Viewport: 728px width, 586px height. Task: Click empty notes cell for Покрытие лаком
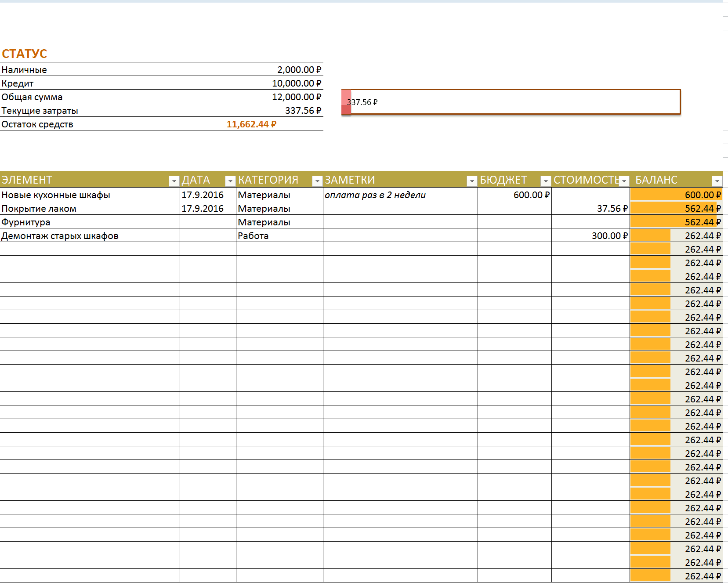tap(400, 208)
